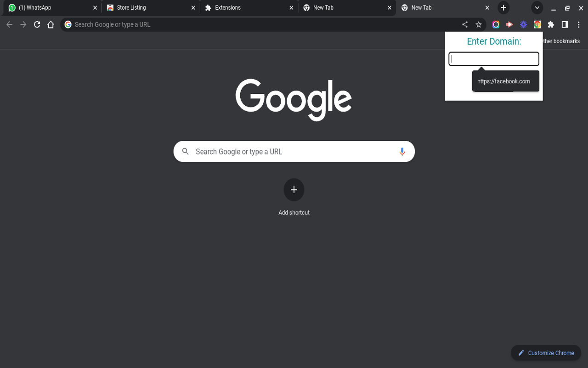Open the Extensions puzzle piece menu
Screen dimensions: 588x368
(x=551, y=24)
